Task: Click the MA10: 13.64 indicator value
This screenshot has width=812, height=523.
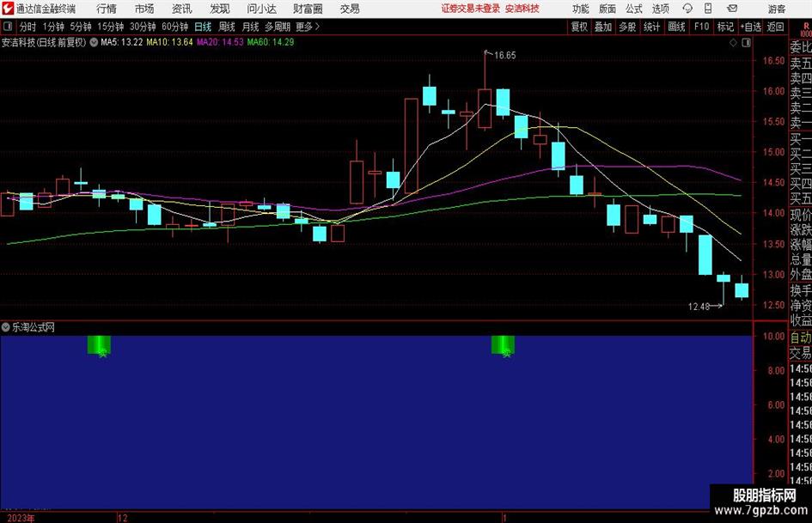Action: pyautogui.click(x=170, y=42)
